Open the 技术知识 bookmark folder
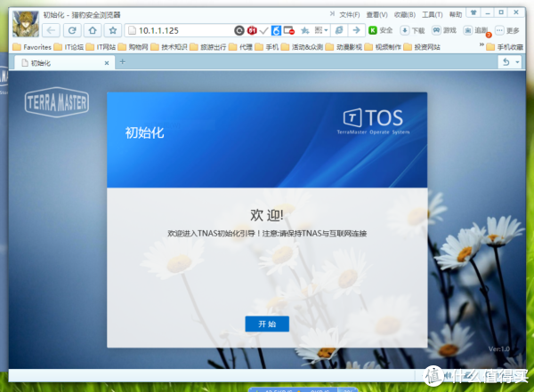This screenshot has height=392, width=534. click(x=169, y=47)
